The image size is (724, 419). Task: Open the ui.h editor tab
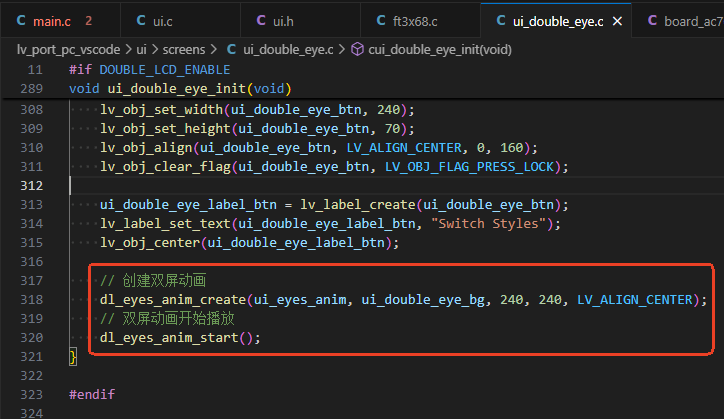pos(300,21)
